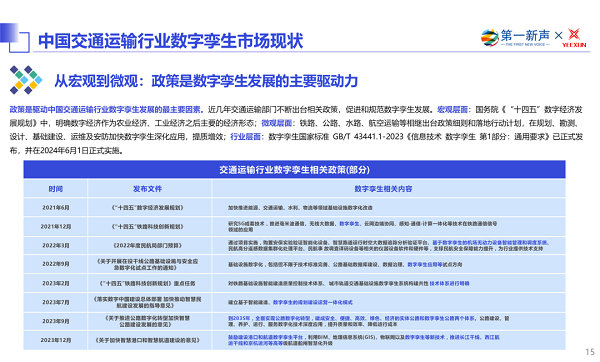Select the 2021年6月 table row date
This screenshot has height=362, width=600.
click(x=56, y=207)
